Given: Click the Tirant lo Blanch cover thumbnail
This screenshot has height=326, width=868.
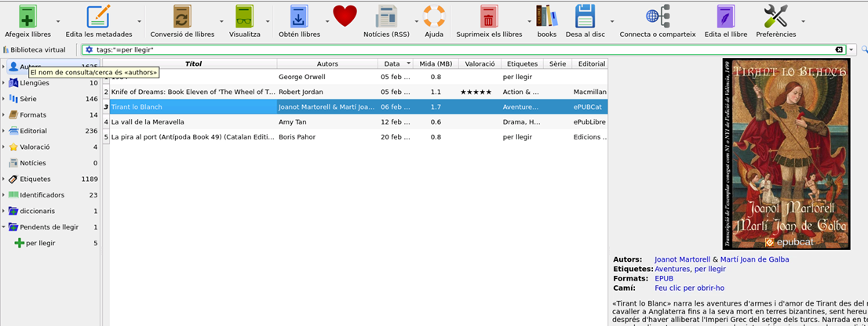Looking at the screenshot, I should (786, 154).
